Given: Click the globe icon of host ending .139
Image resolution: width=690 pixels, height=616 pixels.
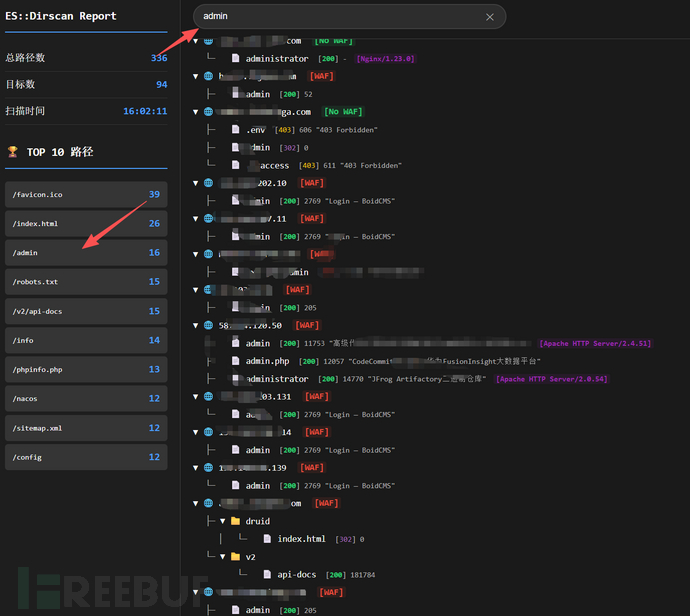Looking at the screenshot, I should pyautogui.click(x=209, y=468).
